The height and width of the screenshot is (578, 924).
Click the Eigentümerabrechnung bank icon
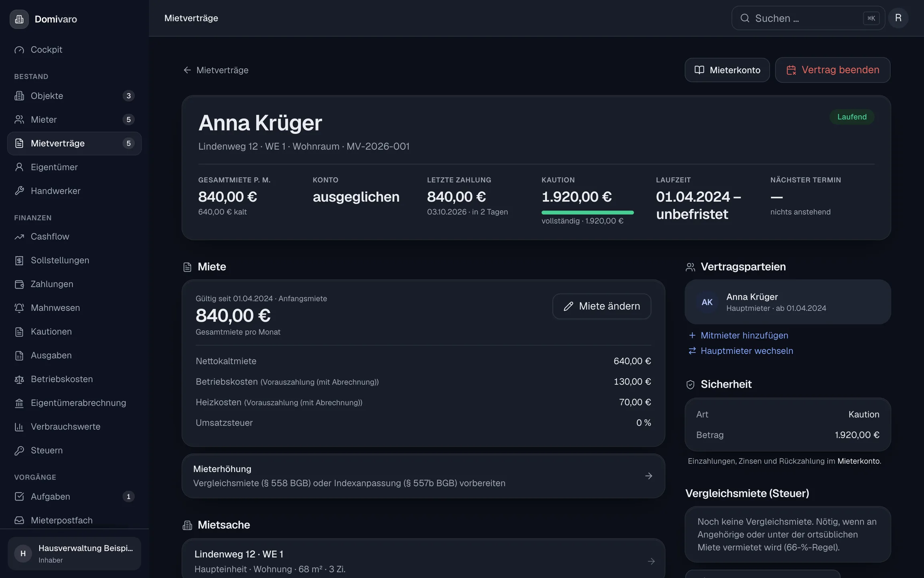pyautogui.click(x=19, y=403)
